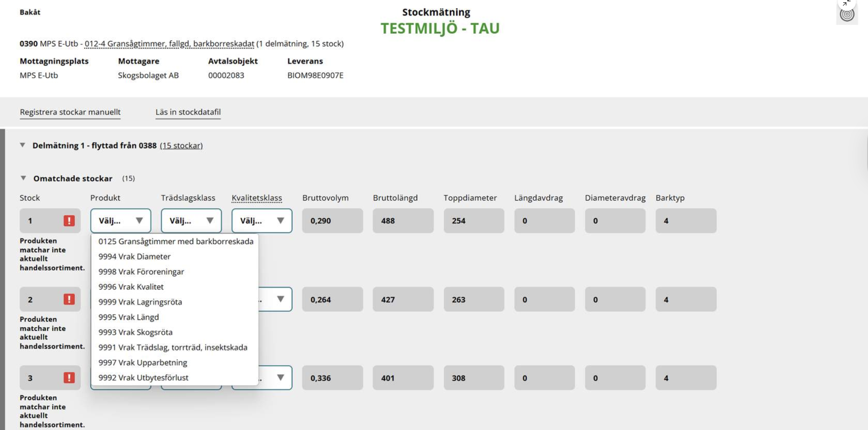Click the Diameteravdrag field of stock 3

click(x=615, y=378)
